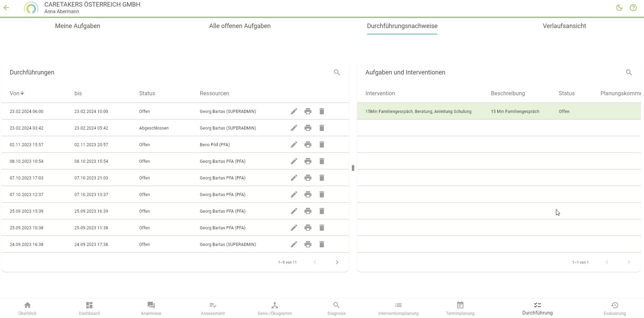Viewport: 644px width, 318px height.
Task: Go to next page of Durchführungen
Action: coord(336,262)
